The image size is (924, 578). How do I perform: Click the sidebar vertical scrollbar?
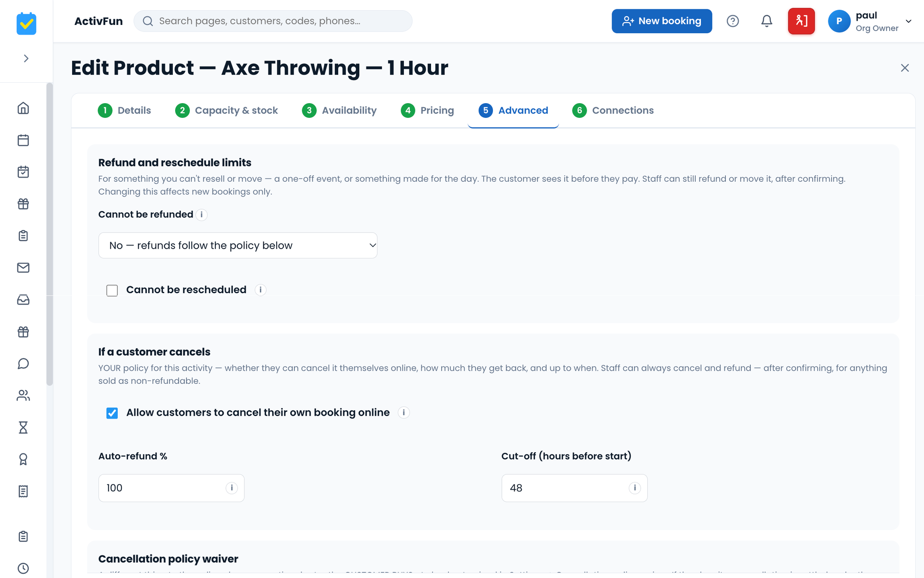(49, 234)
